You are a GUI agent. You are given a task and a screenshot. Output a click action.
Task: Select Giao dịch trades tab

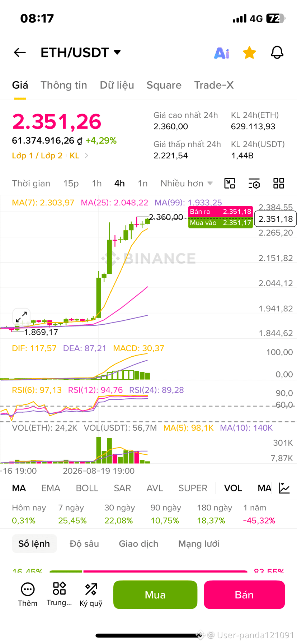pos(138,544)
